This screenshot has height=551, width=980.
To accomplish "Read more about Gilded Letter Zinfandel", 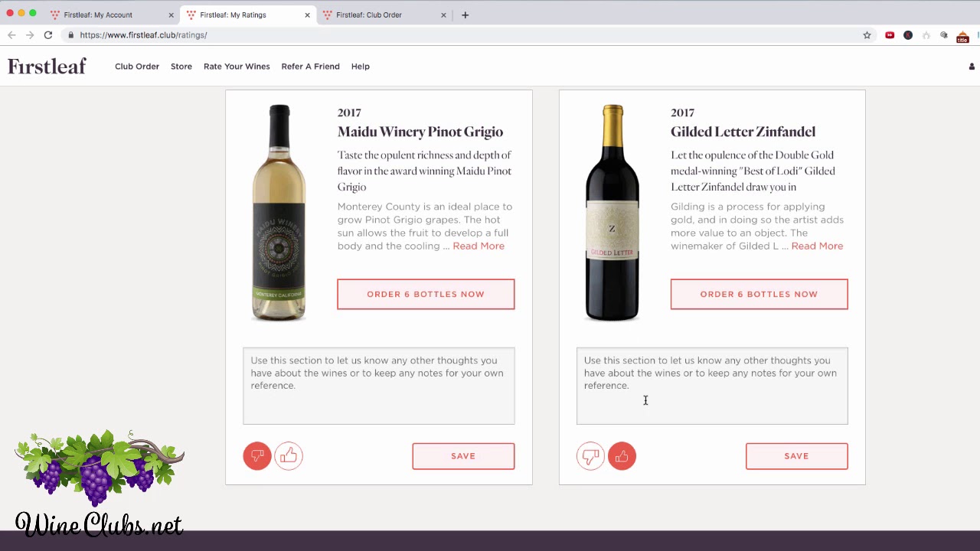I will coord(817,246).
